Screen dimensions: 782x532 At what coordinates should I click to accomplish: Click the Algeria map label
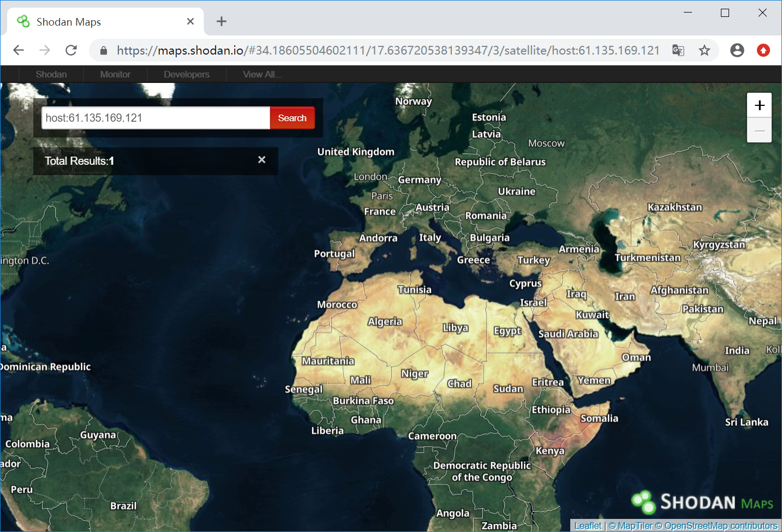pos(385,321)
